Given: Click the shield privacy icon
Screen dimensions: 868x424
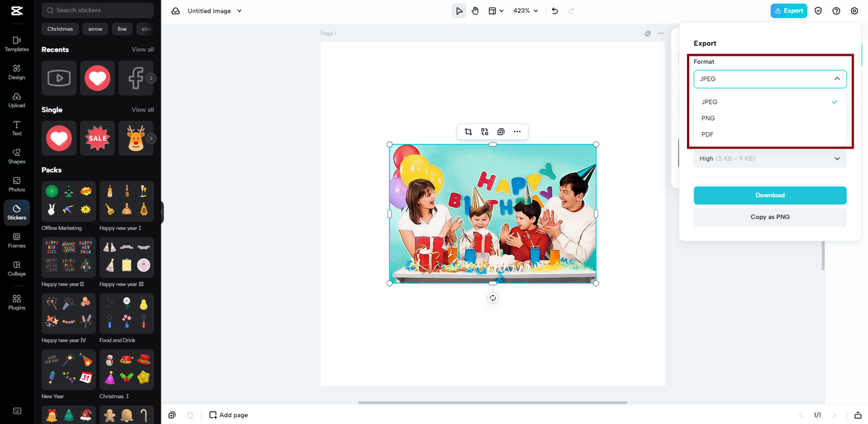Looking at the screenshot, I should tap(818, 11).
